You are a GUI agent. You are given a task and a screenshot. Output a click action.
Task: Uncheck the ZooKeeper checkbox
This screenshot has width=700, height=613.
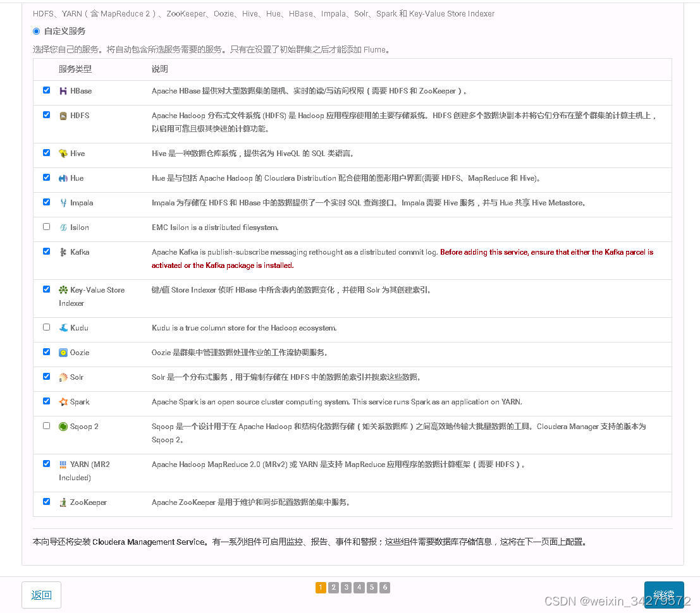(x=46, y=502)
